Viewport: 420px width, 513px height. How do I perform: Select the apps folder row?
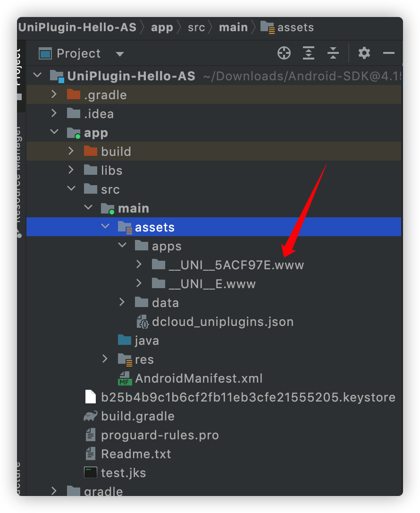214,245
